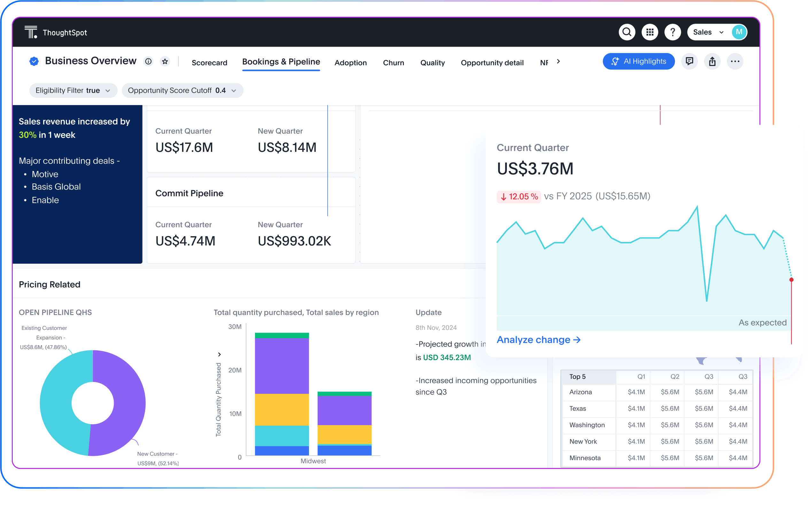Open the three-dot more options menu
This screenshot has height=505, width=812.
point(735,61)
